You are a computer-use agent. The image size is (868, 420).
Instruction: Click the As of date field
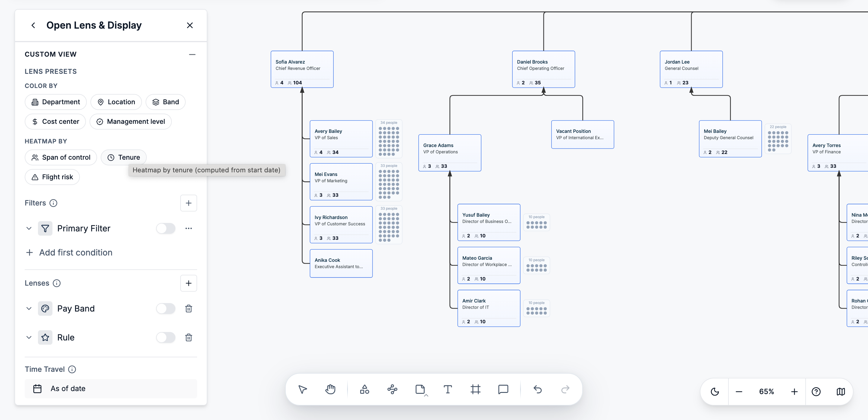(111, 389)
